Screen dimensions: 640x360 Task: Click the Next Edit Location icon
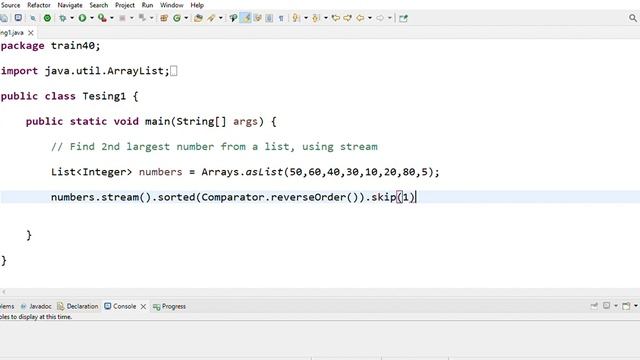[x=348, y=18]
